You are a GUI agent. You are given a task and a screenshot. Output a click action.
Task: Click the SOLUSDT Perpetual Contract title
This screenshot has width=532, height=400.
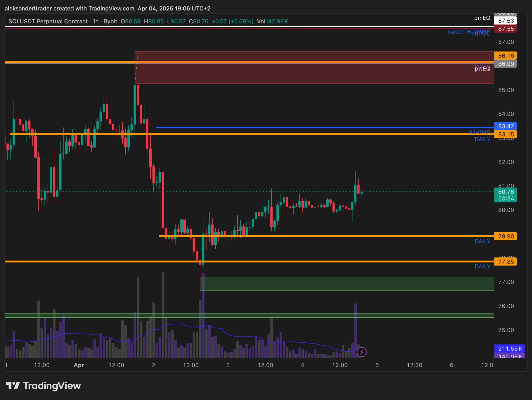click(48, 21)
